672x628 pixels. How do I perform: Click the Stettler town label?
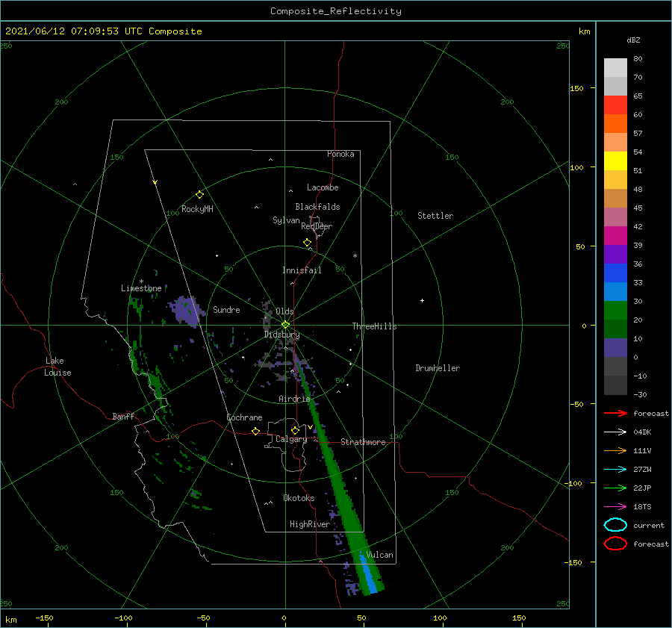coord(435,216)
